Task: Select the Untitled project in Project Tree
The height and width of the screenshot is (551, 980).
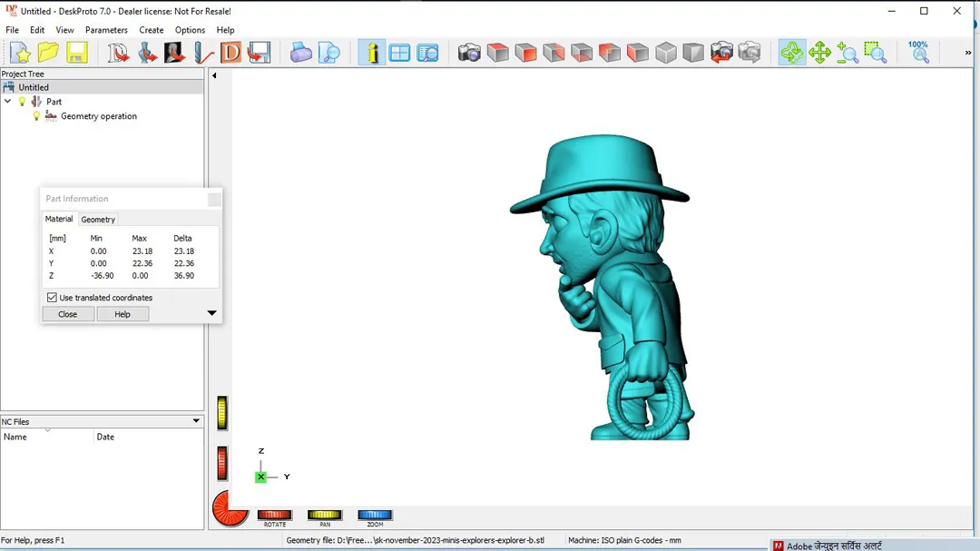Action: [x=34, y=87]
